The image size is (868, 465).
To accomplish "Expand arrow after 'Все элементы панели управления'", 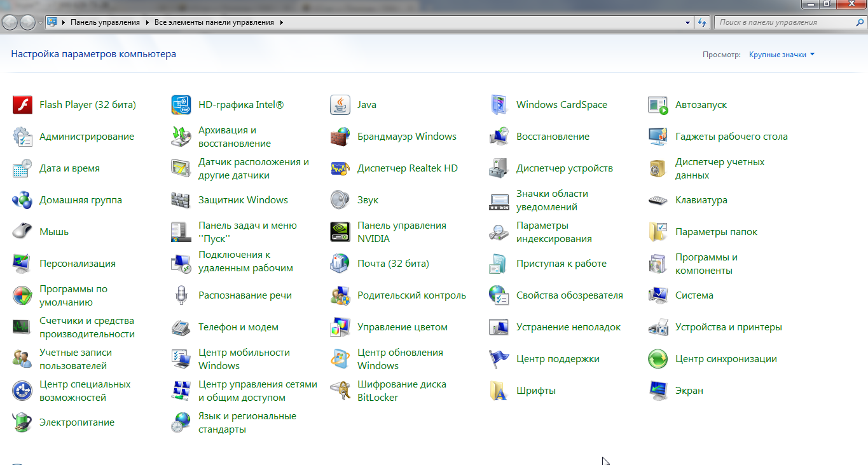I will pos(281,22).
